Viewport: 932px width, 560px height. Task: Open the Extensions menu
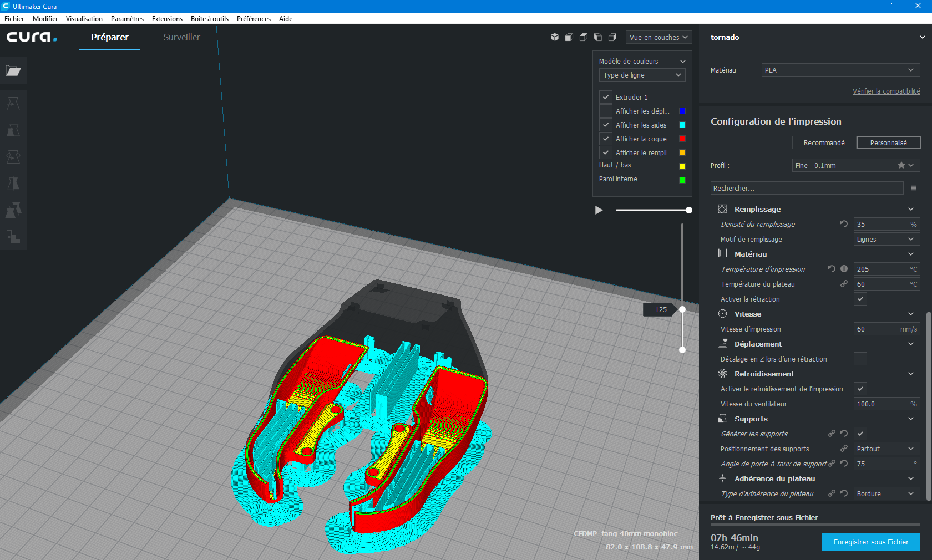tap(167, 18)
